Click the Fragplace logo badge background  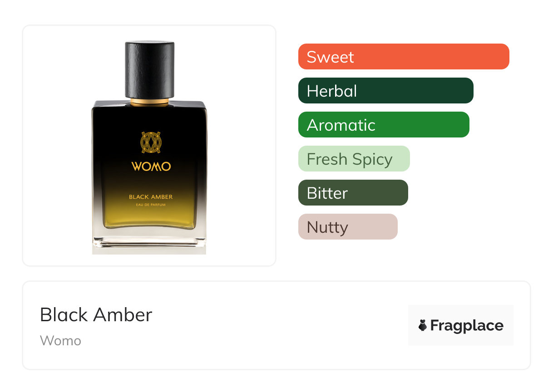tap(461, 325)
